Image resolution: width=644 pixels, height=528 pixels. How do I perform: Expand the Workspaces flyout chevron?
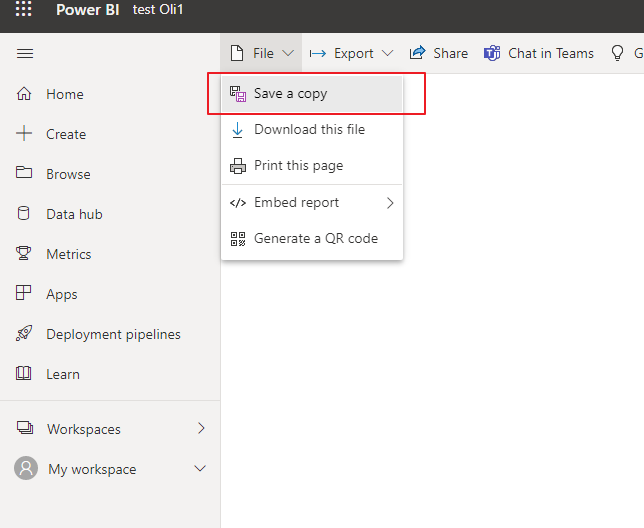[x=201, y=428]
